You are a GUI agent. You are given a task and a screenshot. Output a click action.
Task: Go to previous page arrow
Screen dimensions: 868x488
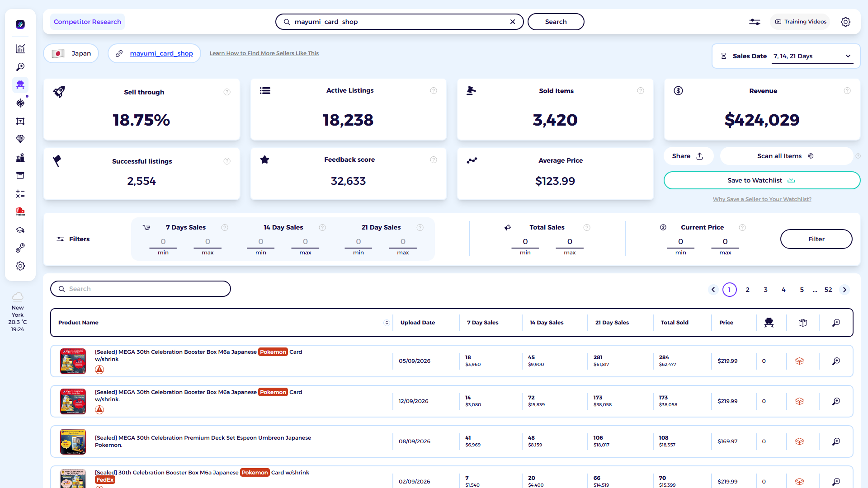(x=713, y=290)
